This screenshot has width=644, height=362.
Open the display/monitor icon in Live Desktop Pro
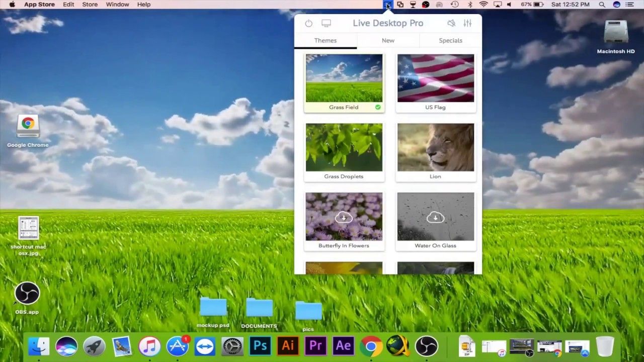tap(326, 23)
